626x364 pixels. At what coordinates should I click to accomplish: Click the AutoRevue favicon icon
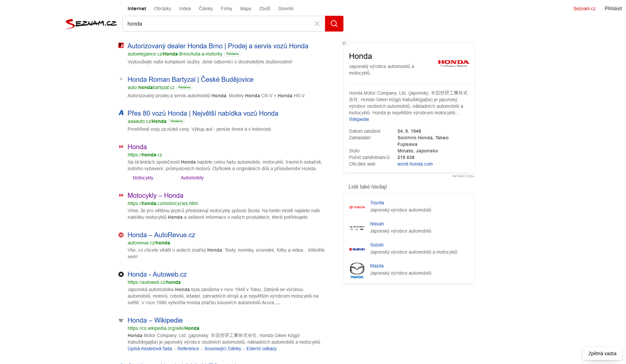coord(121,235)
